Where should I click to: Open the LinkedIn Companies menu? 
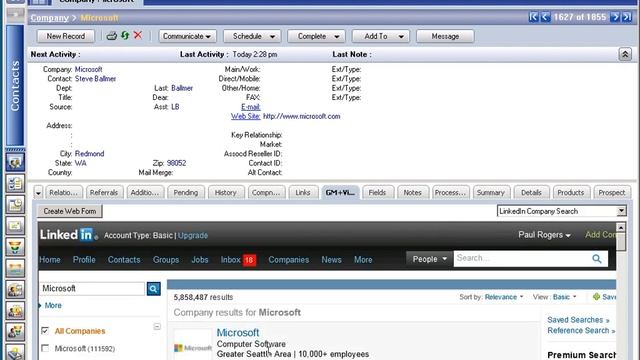pyautogui.click(x=289, y=260)
